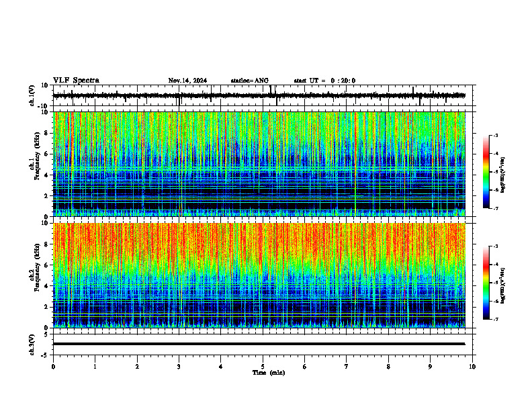
Task: Click the 'station=ANG' label
Action: [x=250, y=81]
